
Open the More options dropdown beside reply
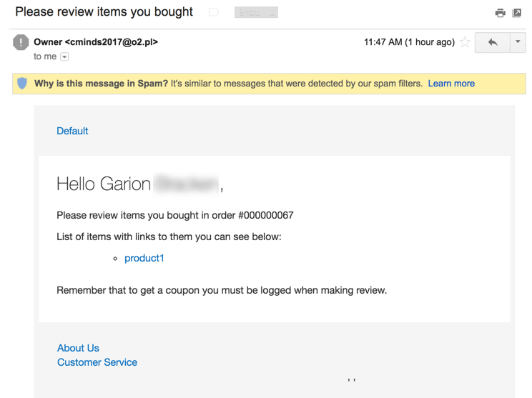tap(518, 42)
